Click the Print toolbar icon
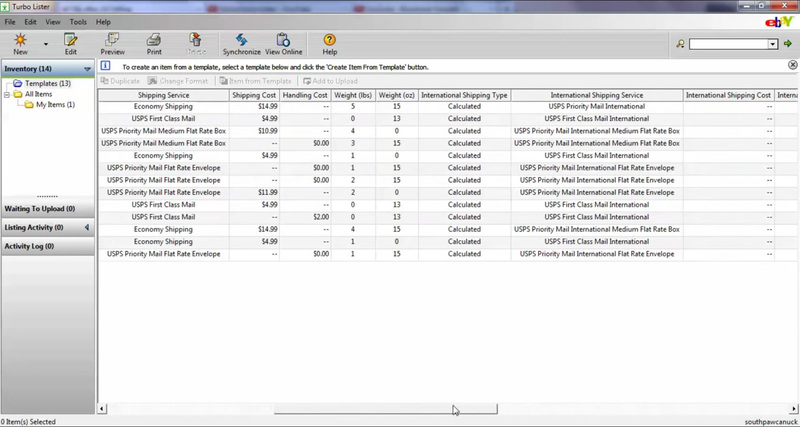This screenshot has height=427, width=800. pyautogui.click(x=154, y=43)
